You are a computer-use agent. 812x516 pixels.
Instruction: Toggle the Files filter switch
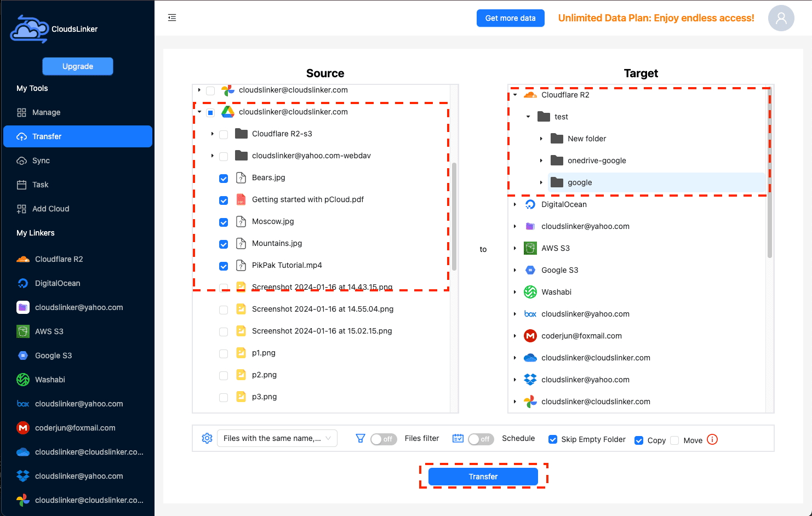tap(384, 439)
